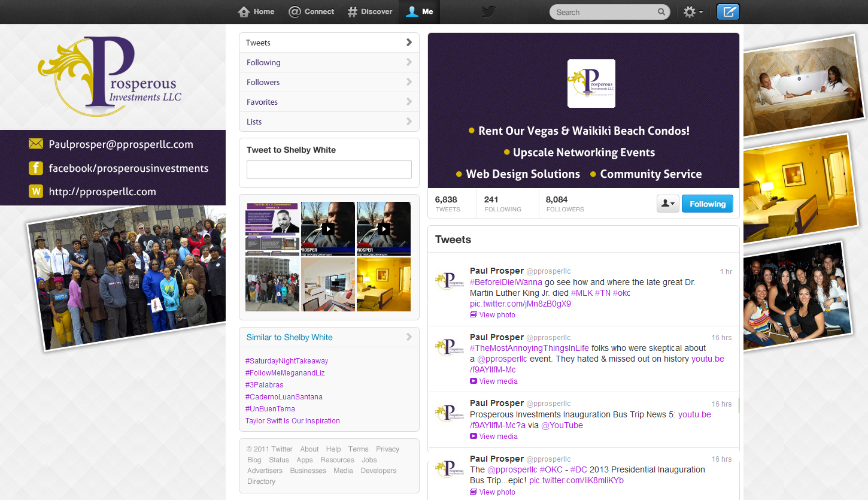Open the user actions dropdown
The height and width of the screenshot is (500, 868).
click(667, 204)
